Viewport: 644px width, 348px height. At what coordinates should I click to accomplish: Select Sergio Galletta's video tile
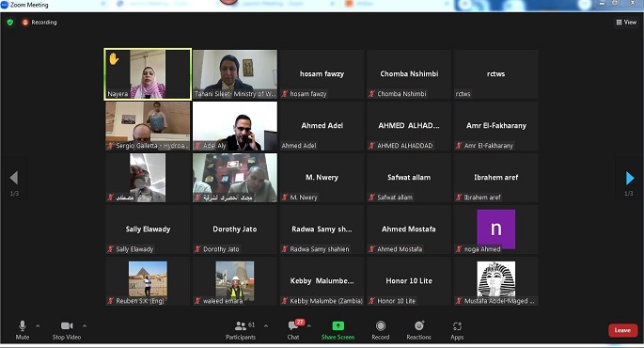tap(148, 126)
